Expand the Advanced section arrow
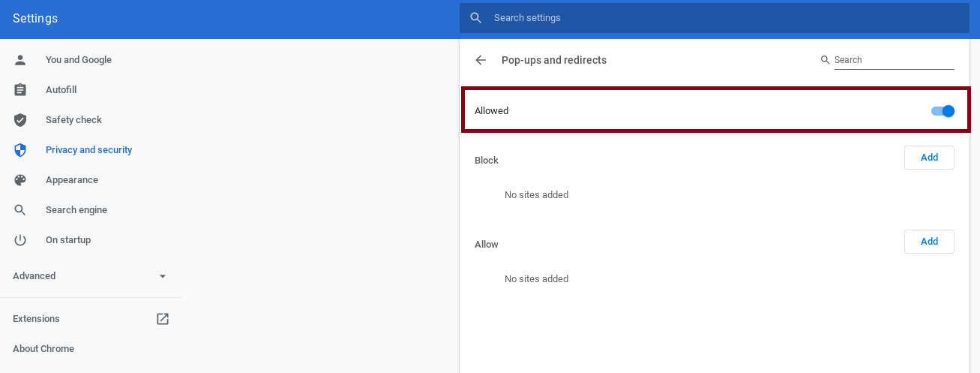Image resolution: width=980 pixels, height=373 pixels. 163,276
